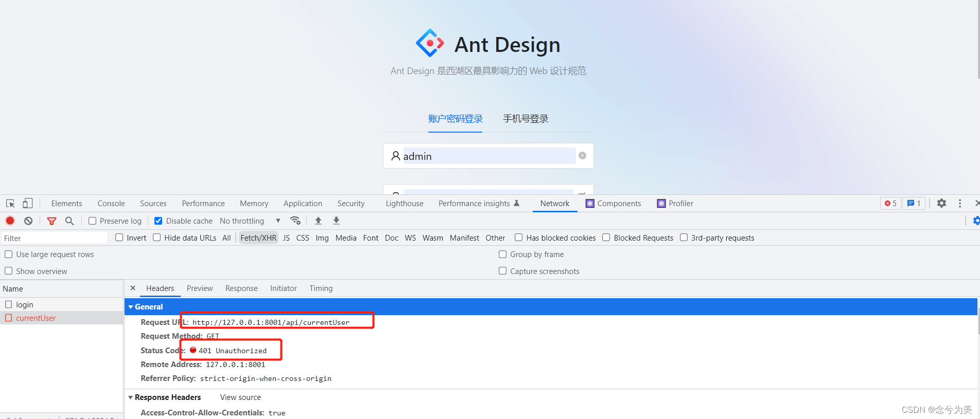Open the Lighthouse panel tab
Viewport: 980px width, 419px height.
click(405, 204)
